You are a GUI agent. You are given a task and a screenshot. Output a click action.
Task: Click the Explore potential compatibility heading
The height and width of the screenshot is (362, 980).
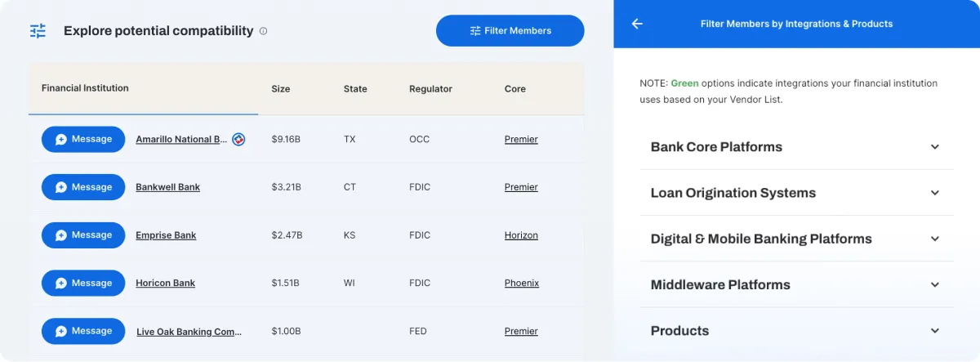[158, 31]
